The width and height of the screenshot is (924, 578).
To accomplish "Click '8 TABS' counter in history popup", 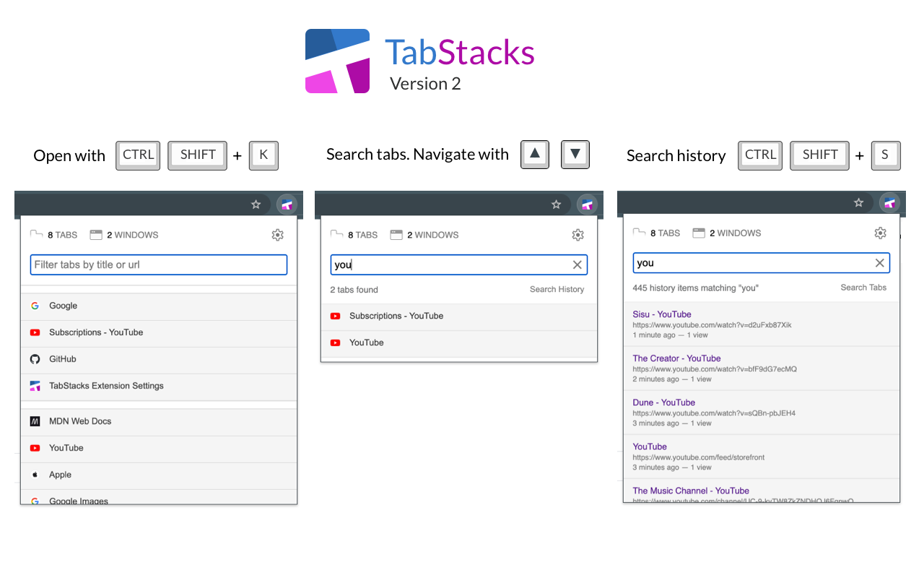I will point(656,233).
